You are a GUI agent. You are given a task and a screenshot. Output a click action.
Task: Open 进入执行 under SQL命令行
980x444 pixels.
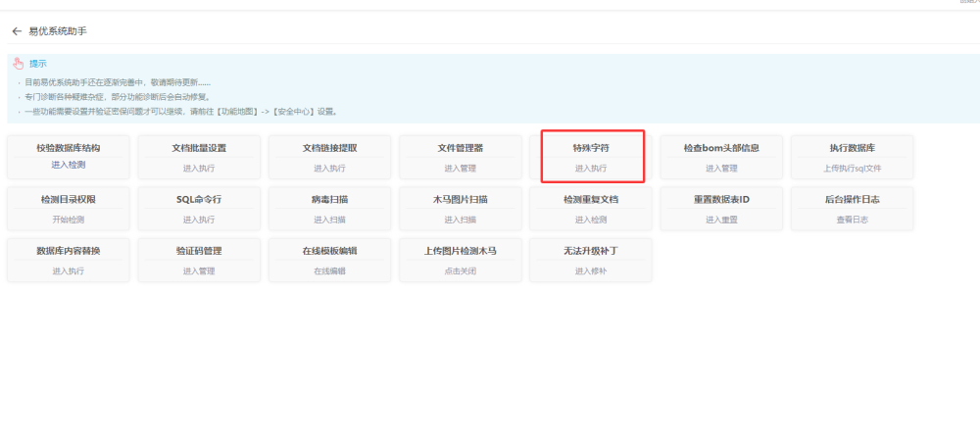click(199, 220)
